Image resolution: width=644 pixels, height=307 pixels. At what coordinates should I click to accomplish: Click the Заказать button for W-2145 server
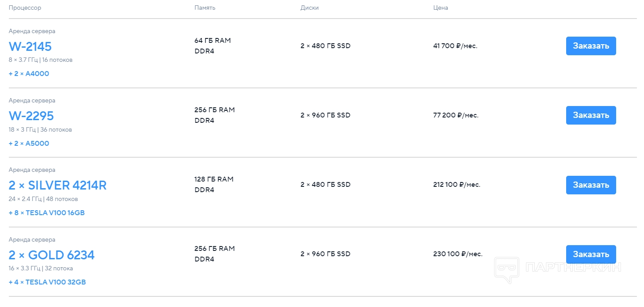[x=590, y=46]
